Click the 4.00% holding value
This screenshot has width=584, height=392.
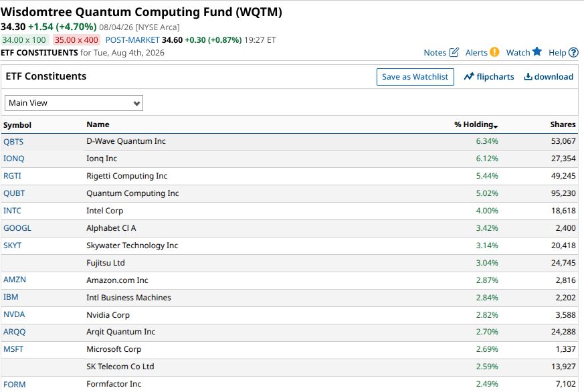(x=487, y=211)
